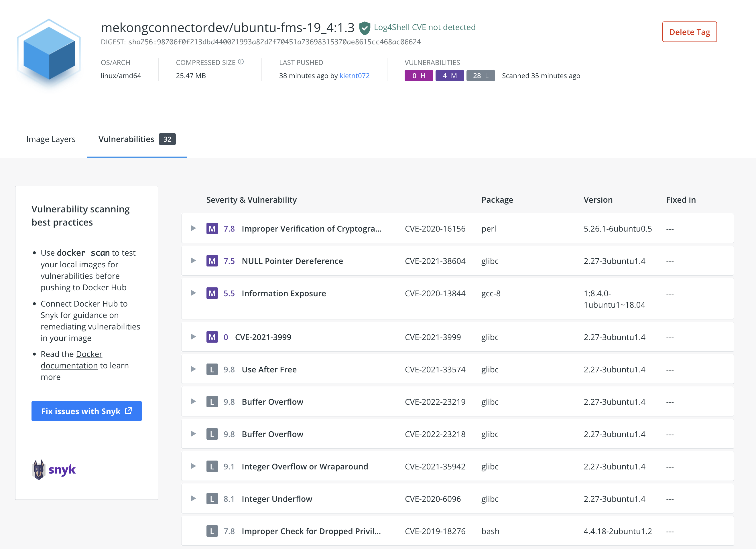
Task: Expand the NULL Pointer Dereference row
Action: (x=193, y=260)
